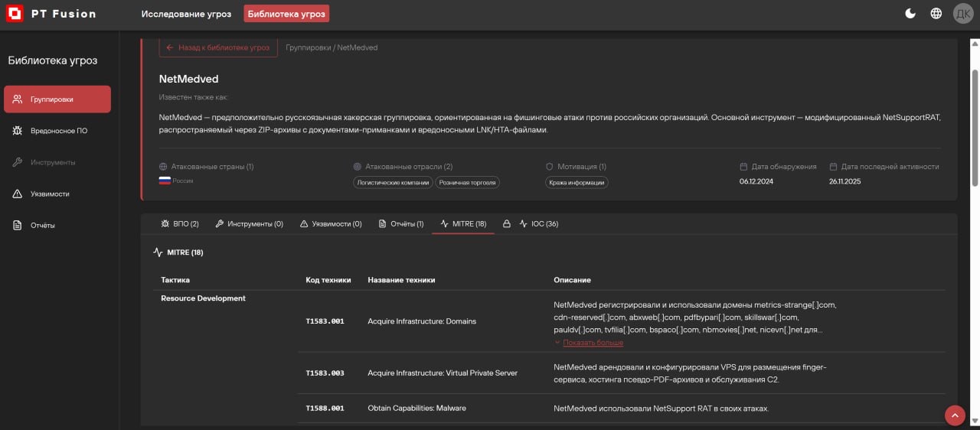Viewport: 980px width, 430px height.
Task: Click calendar icon beside Дата обнаружения
Action: [743, 166]
